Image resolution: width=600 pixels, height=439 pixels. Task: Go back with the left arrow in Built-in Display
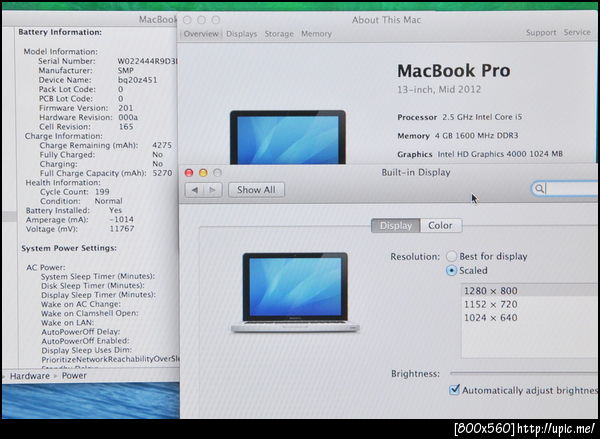pyautogui.click(x=195, y=190)
